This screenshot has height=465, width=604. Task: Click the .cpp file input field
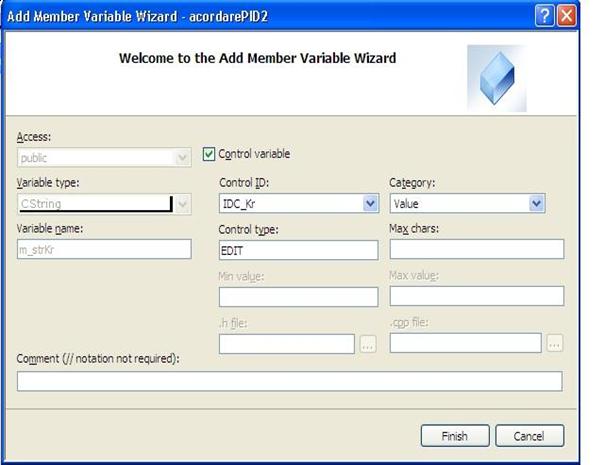pyautogui.click(x=465, y=343)
